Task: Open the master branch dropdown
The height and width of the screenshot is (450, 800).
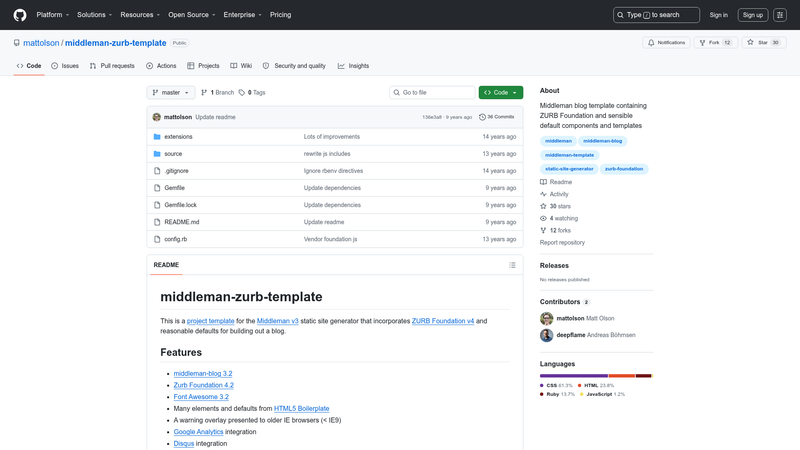Action: click(x=171, y=92)
